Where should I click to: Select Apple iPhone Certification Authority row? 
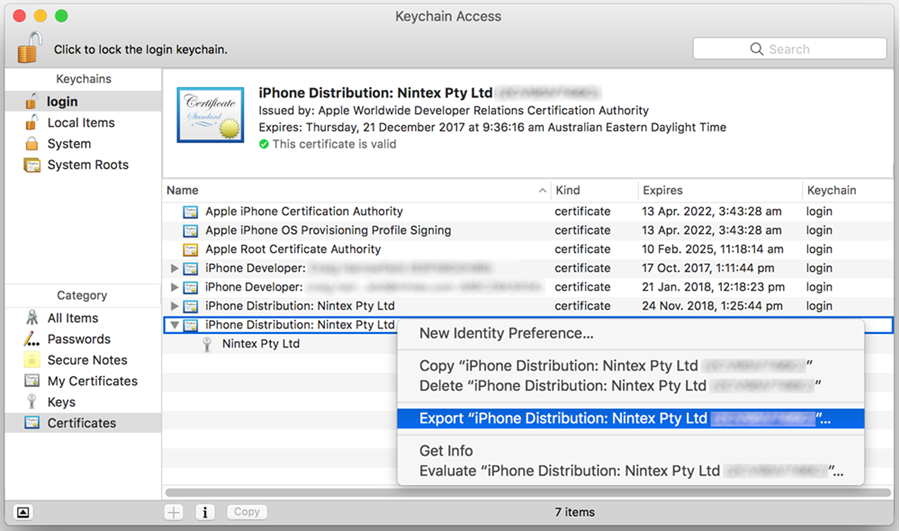click(x=528, y=211)
